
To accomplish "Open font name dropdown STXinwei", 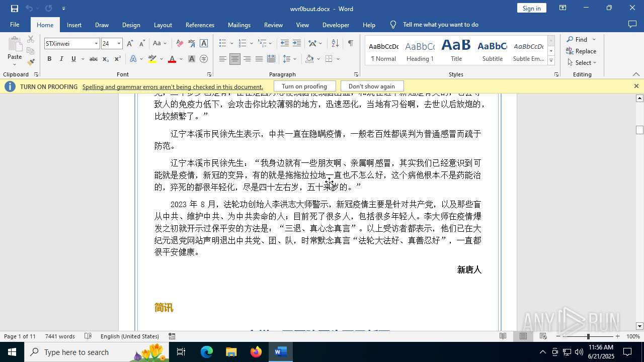I will pyautogui.click(x=96, y=44).
